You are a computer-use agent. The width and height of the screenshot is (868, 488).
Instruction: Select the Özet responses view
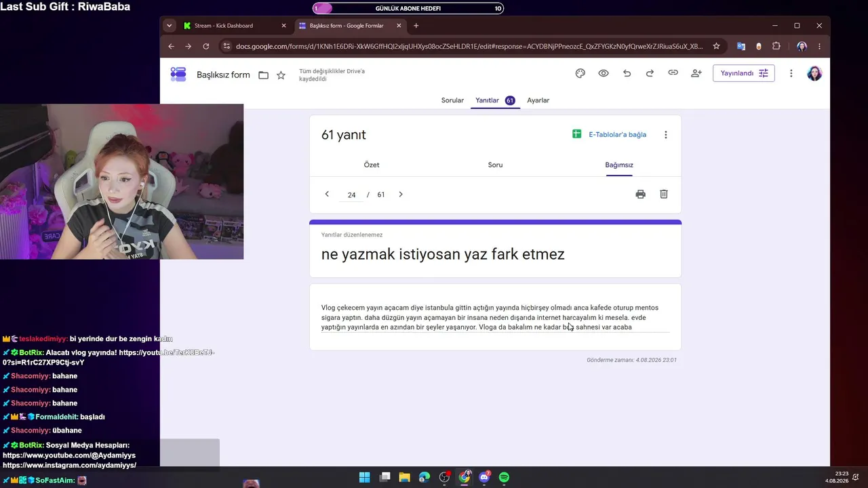(372, 165)
